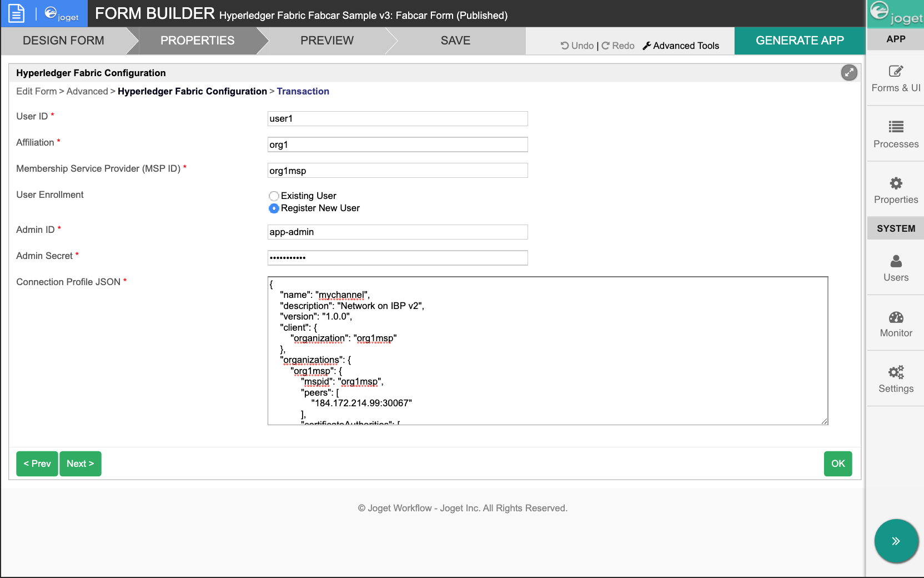Switch to the Preview tab

pos(327,41)
